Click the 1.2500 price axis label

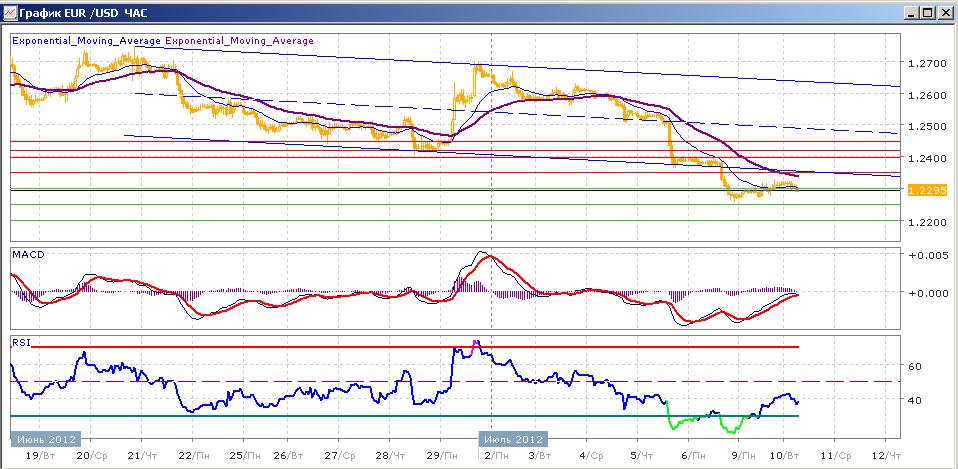(926, 126)
